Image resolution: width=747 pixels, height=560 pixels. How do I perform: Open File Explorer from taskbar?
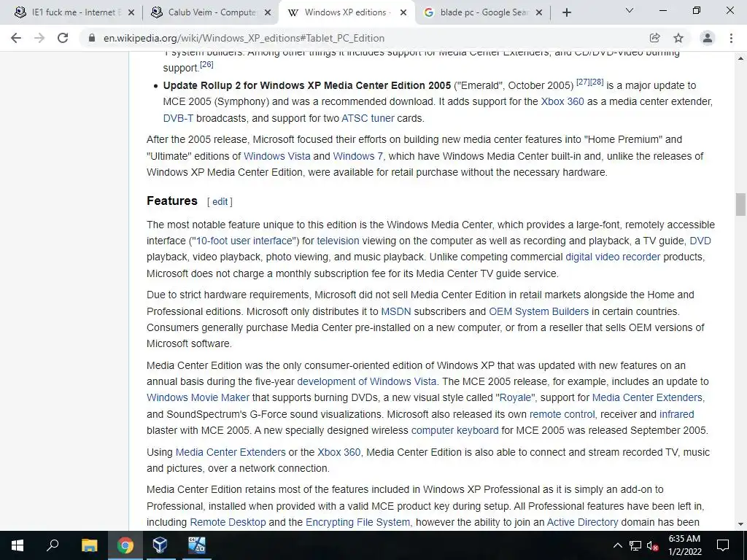point(89,545)
